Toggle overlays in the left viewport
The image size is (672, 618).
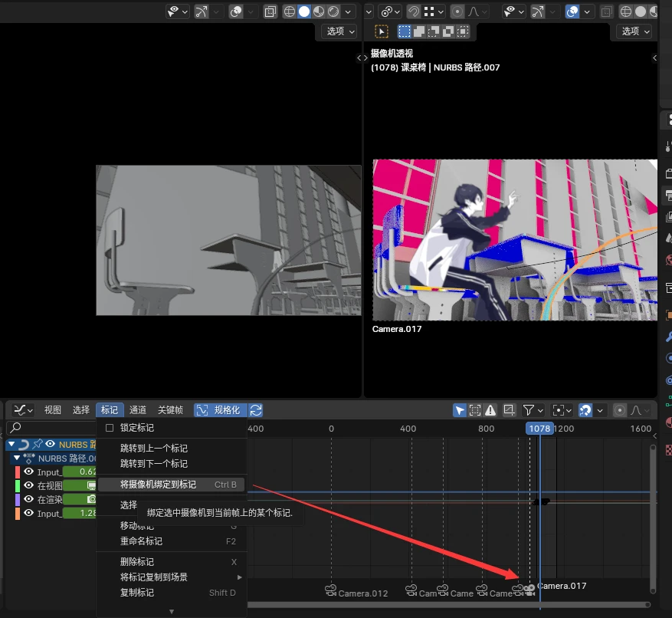pos(236,12)
